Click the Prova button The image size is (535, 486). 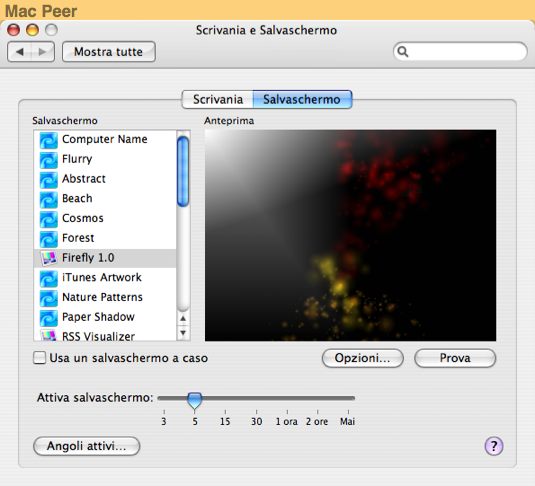(455, 358)
